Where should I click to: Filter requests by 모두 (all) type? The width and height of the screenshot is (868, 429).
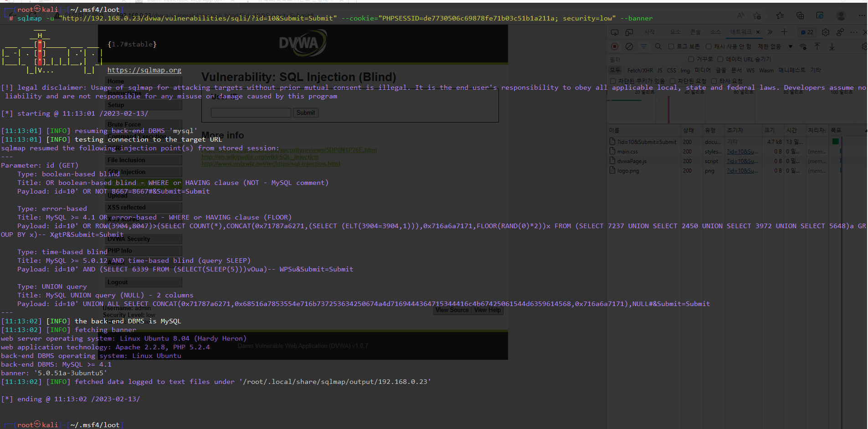tap(615, 70)
